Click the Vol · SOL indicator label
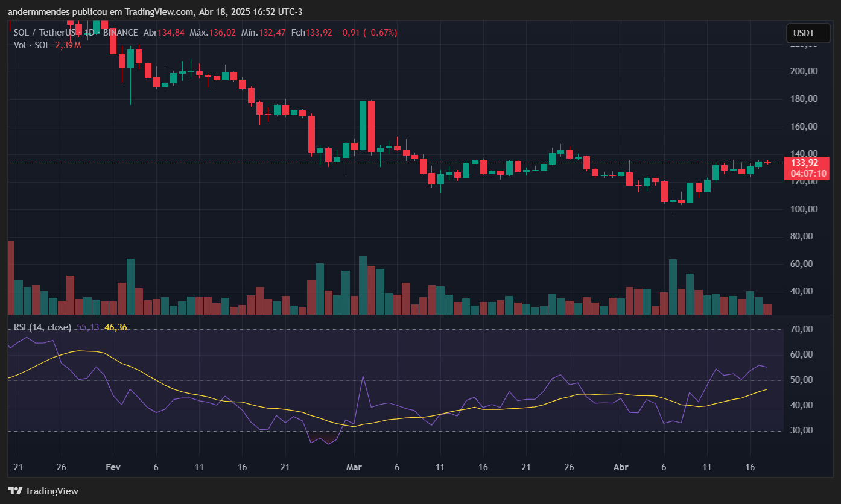841x504 pixels. [32, 45]
